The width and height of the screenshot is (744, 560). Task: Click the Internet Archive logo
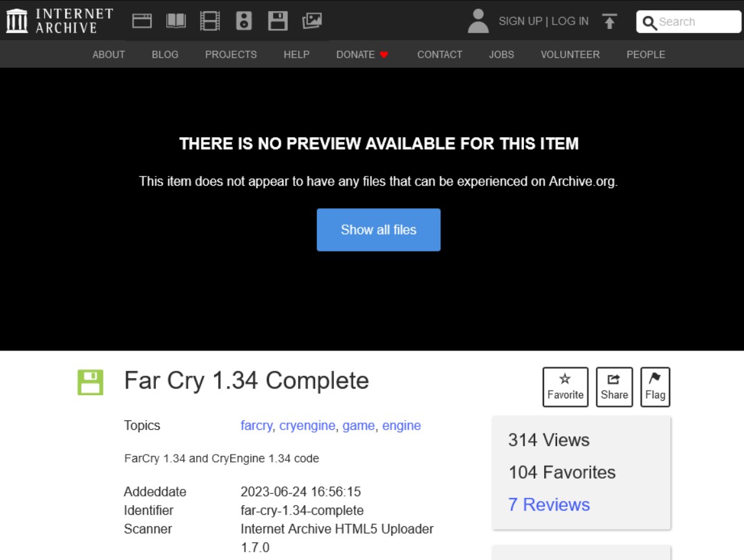[60, 21]
